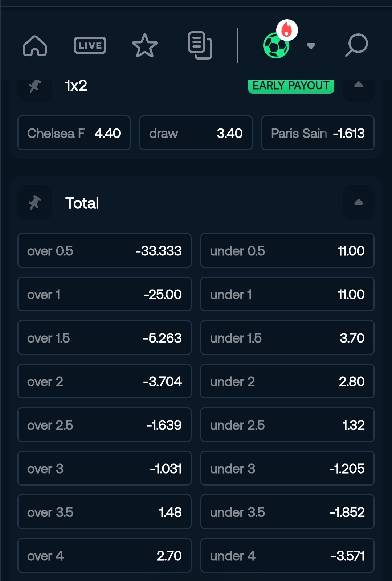The width and height of the screenshot is (392, 581).
Task: Choose under 1.5 at 3.70
Action: (287, 337)
